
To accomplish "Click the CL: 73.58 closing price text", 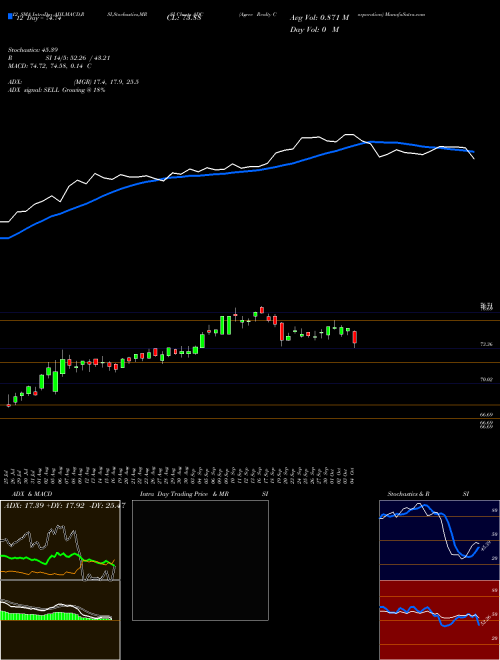I will click(184, 18).
